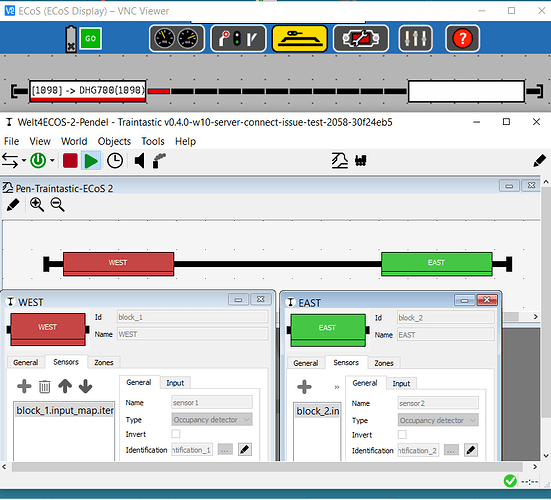The image size is (551, 500).
Task: Select block_2.in list entry in EAST
Action: 318,411
